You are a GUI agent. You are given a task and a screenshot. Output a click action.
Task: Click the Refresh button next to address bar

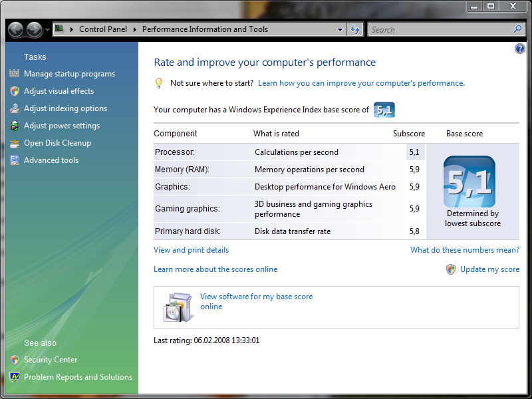355,29
